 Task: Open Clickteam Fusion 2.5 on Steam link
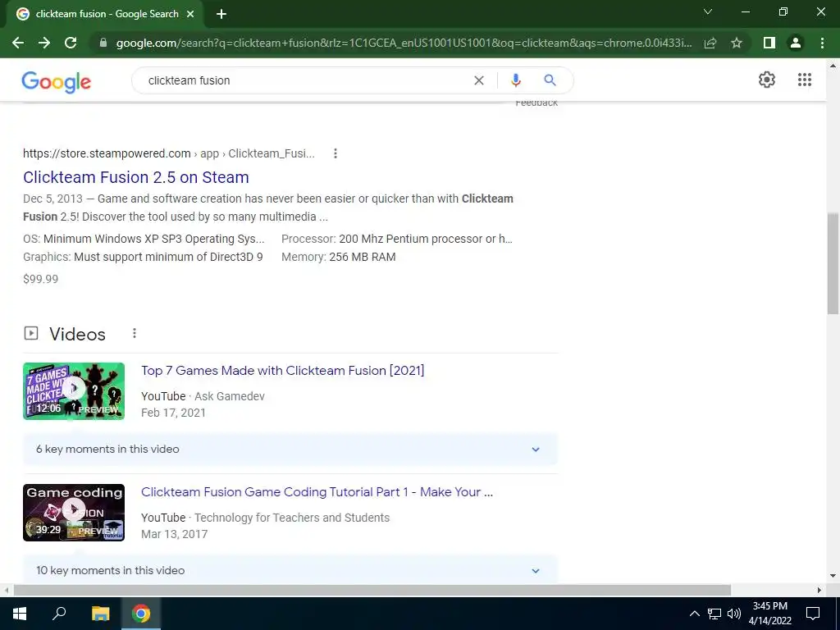click(x=136, y=177)
